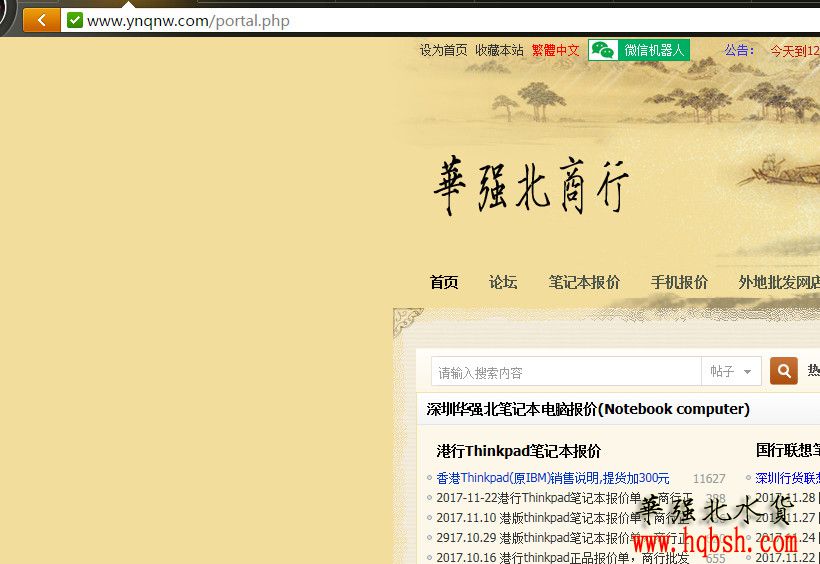The height and width of the screenshot is (564, 820).
Task: Open the 手机报价 navigation tab
Action: coord(679,283)
